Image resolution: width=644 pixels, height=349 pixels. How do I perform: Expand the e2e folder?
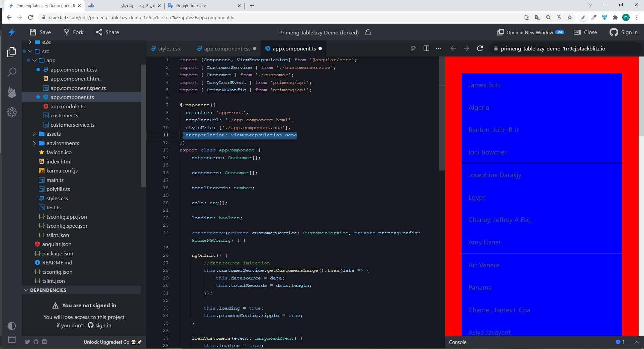(30, 42)
